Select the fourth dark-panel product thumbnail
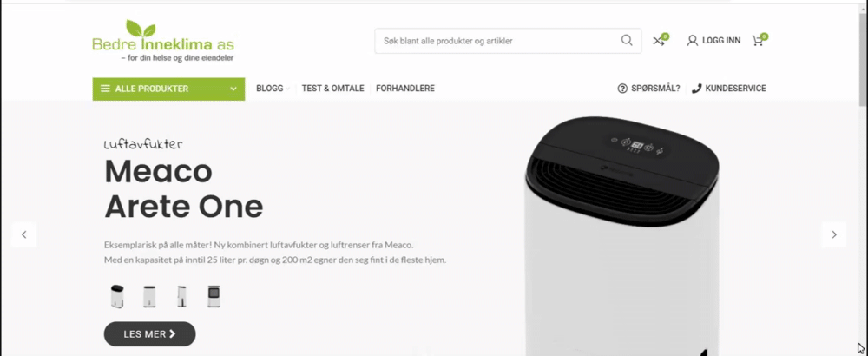This screenshot has width=868, height=356. 214,296
